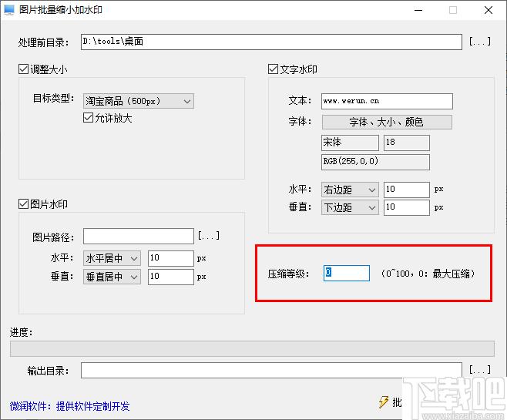This screenshot has width=507, height=420.
Task: Click the application icon in title bar
Action: tap(9, 10)
